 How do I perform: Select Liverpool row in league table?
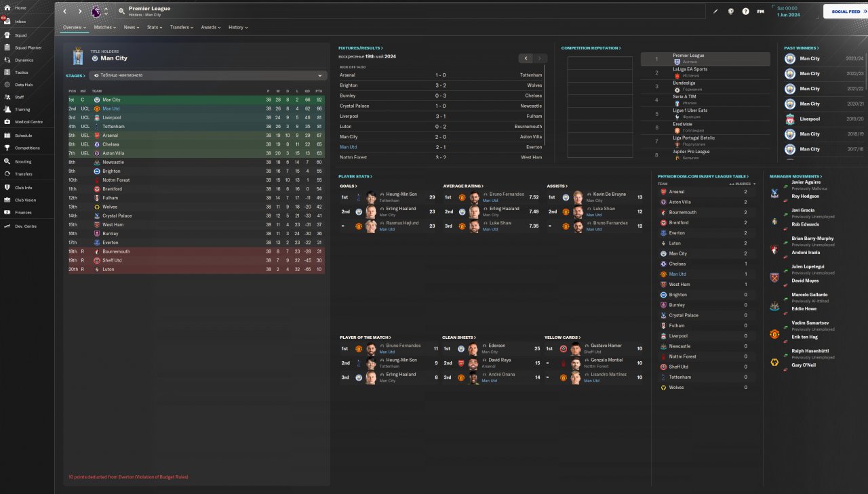[195, 117]
